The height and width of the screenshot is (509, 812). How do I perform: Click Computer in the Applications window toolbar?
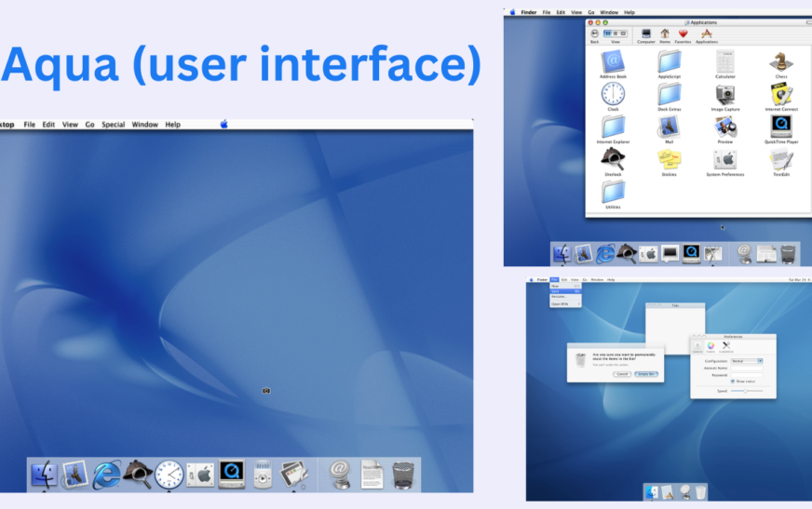(x=645, y=35)
